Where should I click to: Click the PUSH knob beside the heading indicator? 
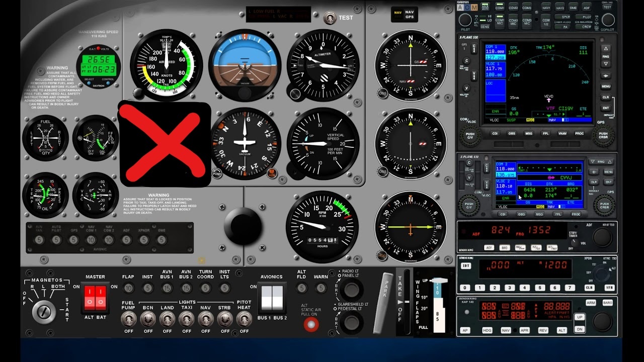[x=217, y=174]
